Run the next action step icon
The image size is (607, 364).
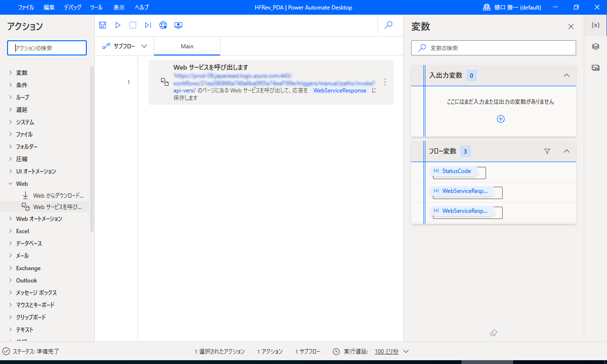click(x=148, y=25)
